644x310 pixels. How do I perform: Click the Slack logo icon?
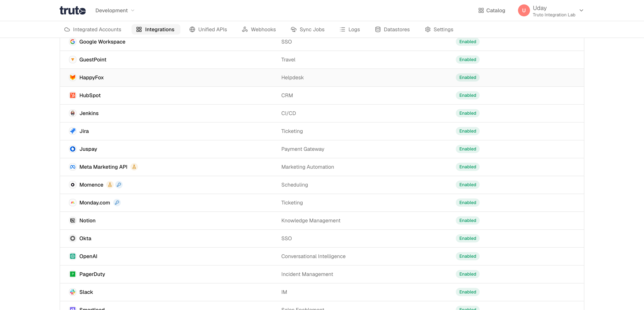pos(73,292)
